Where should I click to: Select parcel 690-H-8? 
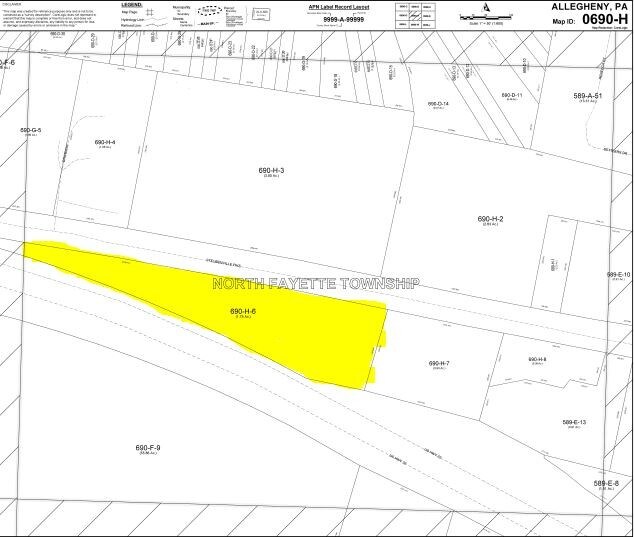point(536,360)
